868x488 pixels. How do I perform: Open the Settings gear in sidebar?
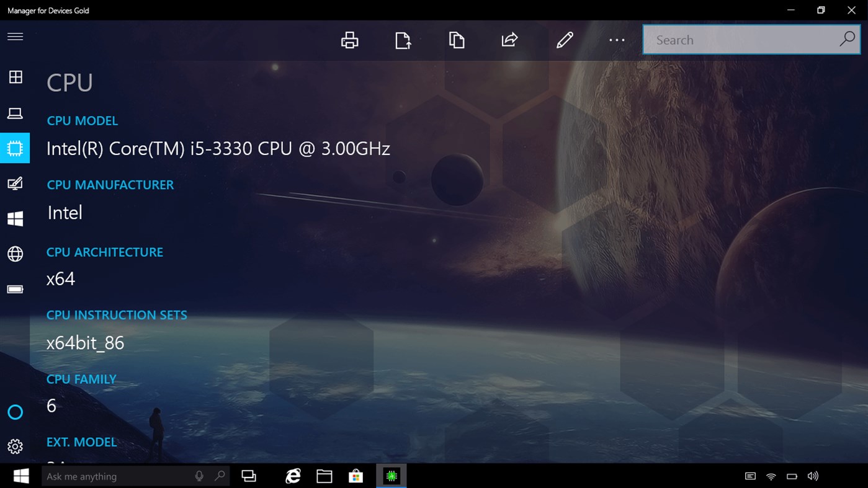15,446
